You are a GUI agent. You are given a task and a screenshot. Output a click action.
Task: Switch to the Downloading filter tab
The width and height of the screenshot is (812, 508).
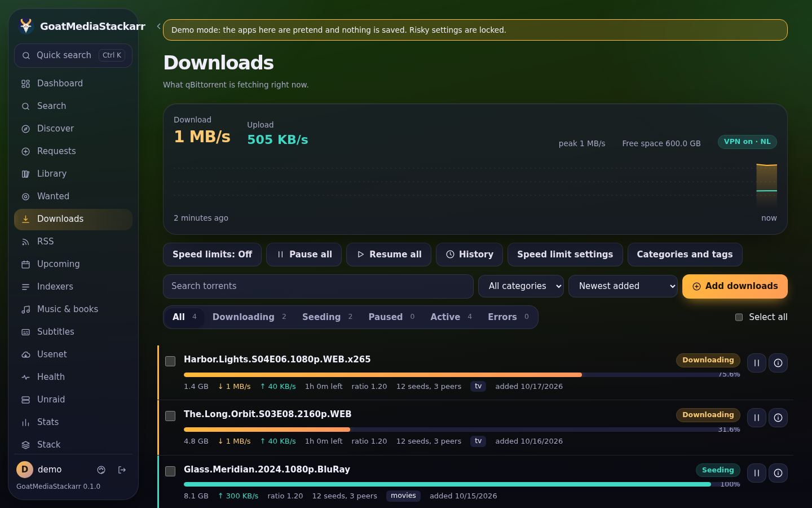pos(249,317)
